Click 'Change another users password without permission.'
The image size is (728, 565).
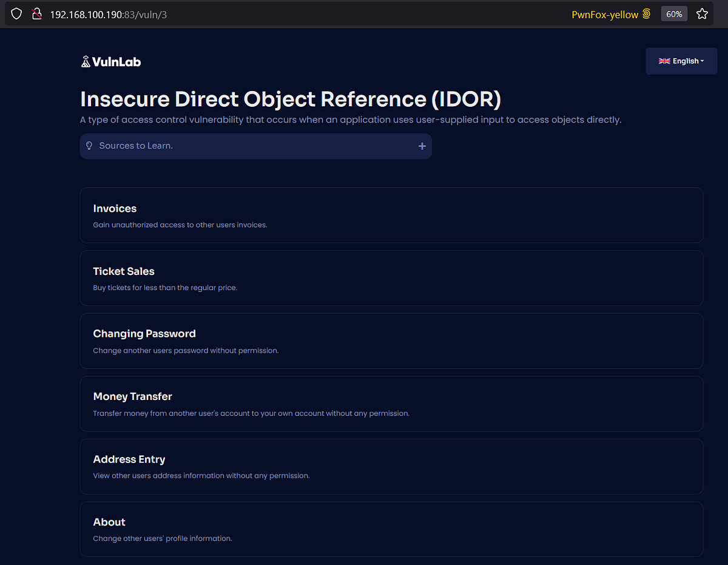pos(186,351)
